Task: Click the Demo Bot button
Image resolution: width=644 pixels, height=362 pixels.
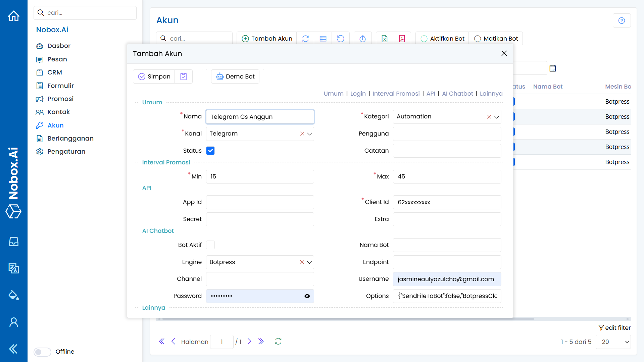Action: tap(235, 76)
